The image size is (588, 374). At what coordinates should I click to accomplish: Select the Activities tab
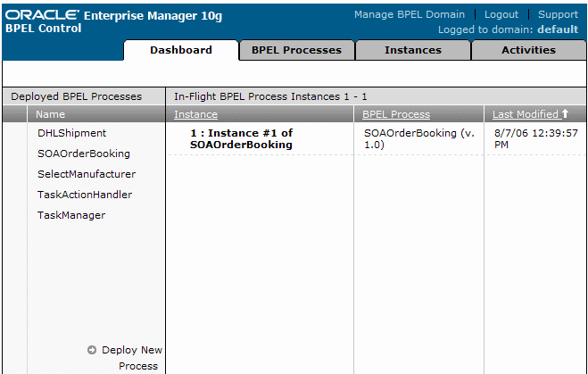[x=529, y=50]
